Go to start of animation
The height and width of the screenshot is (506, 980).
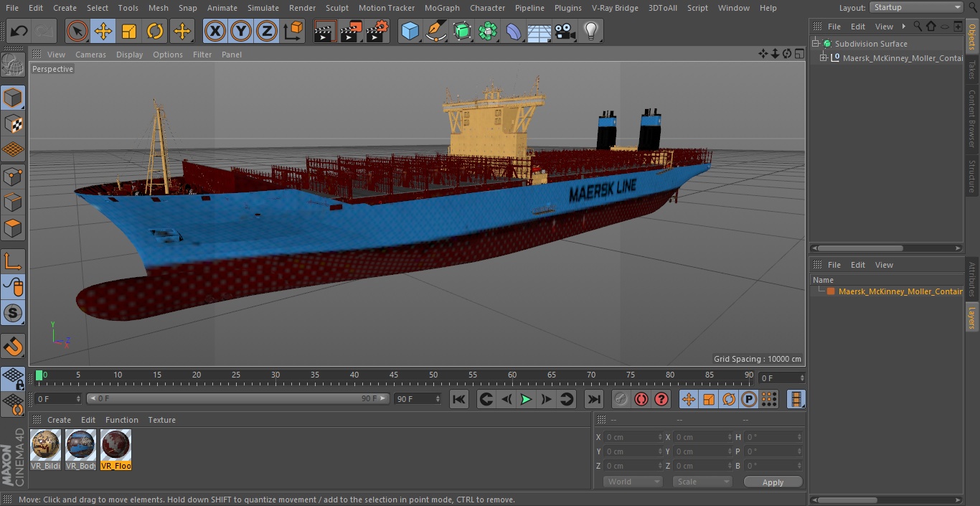459,399
